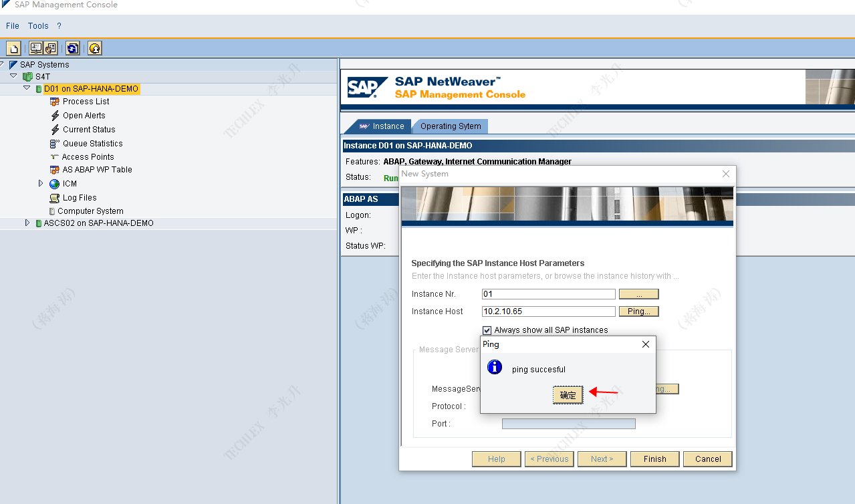Select D01 on SAP-HANA-DEMO instance

point(92,89)
